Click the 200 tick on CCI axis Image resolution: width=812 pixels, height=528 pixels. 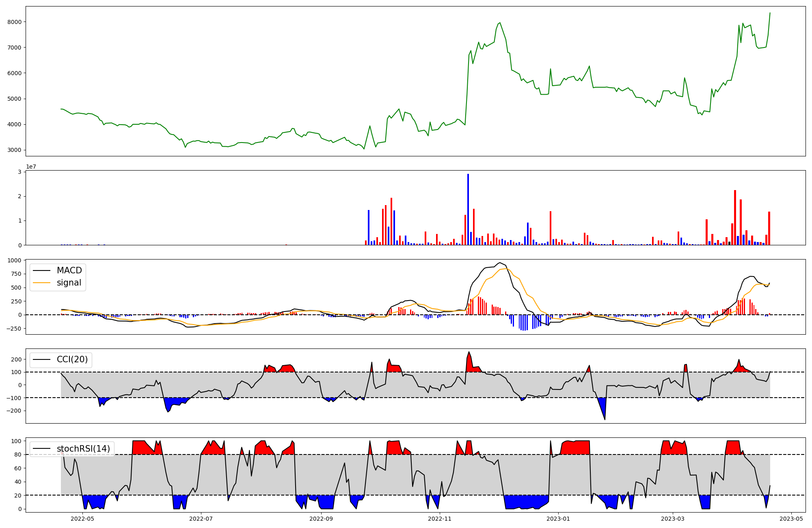(16, 359)
